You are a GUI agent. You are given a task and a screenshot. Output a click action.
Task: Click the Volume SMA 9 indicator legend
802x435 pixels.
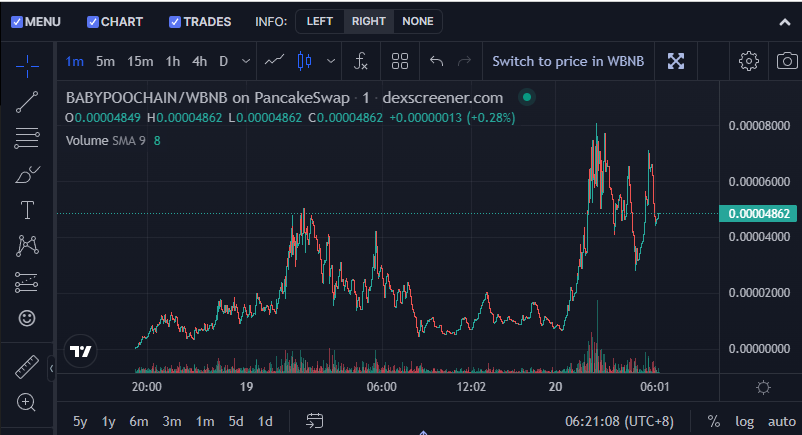point(105,141)
